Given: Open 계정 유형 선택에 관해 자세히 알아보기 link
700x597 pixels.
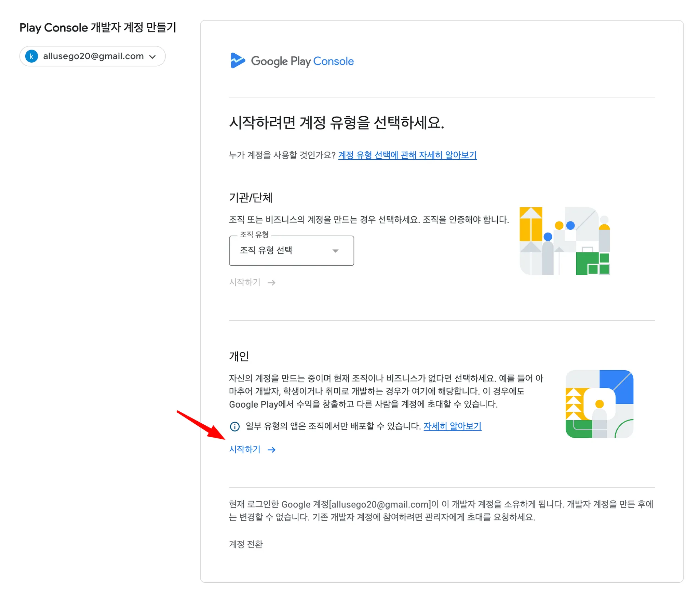Looking at the screenshot, I should click(407, 155).
